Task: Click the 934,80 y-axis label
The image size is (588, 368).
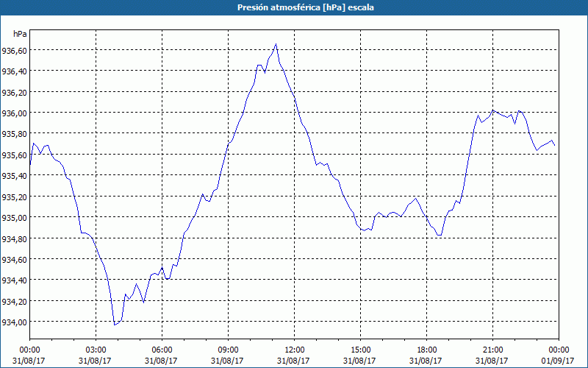Action: coord(14,238)
